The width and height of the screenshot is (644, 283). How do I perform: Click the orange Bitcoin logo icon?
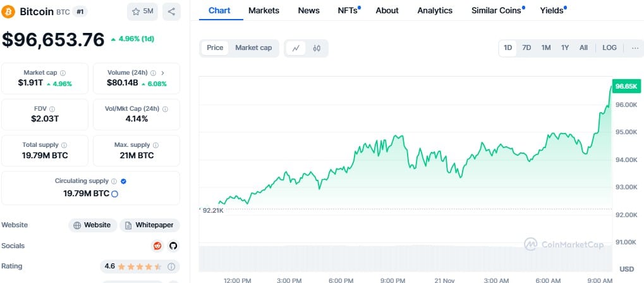(8, 11)
